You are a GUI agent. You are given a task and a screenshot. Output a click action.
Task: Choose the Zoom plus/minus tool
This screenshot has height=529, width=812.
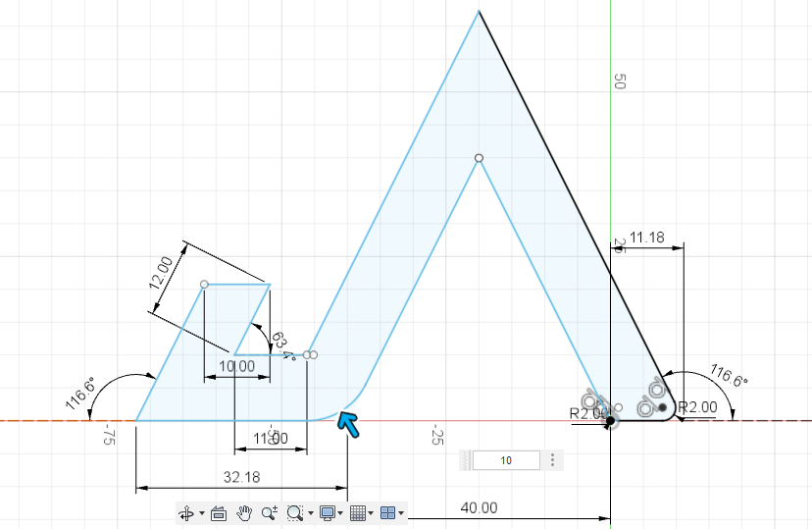[x=270, y=513]
